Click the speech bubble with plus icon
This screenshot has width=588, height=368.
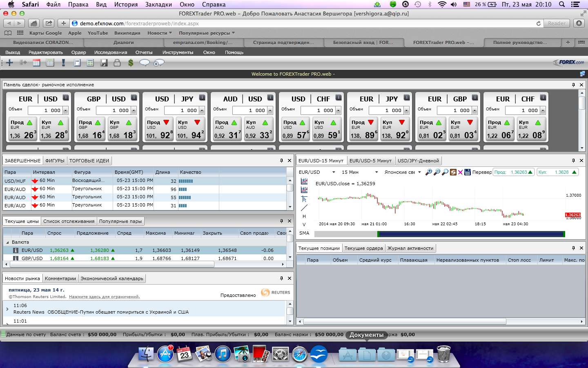(x=159, y=63)
